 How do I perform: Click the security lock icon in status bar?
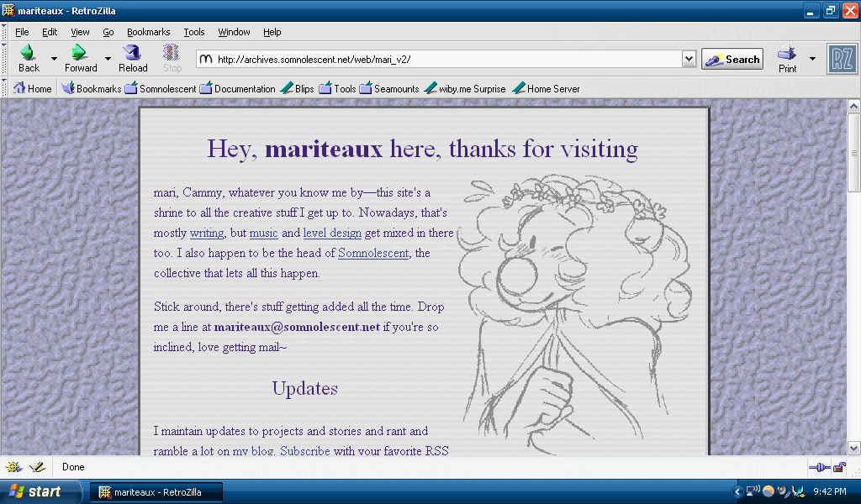point(839,467)
